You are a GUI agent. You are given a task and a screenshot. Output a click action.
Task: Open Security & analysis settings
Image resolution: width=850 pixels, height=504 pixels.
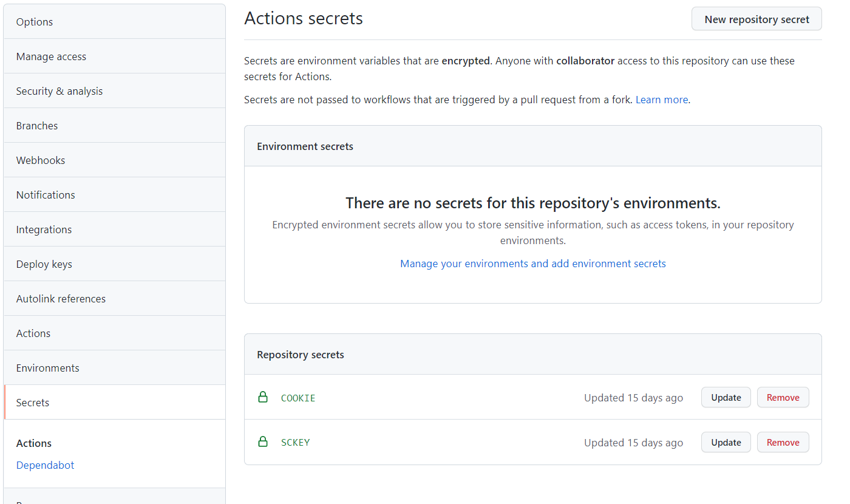tap(59, 90)
